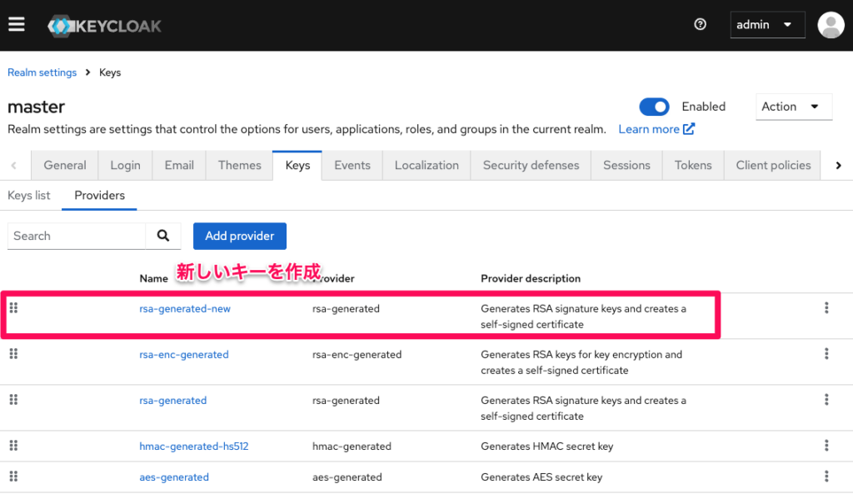This screenshot has height=504, width=853.
Task: Open the Action dropdown menu
Action: point(793,107)
